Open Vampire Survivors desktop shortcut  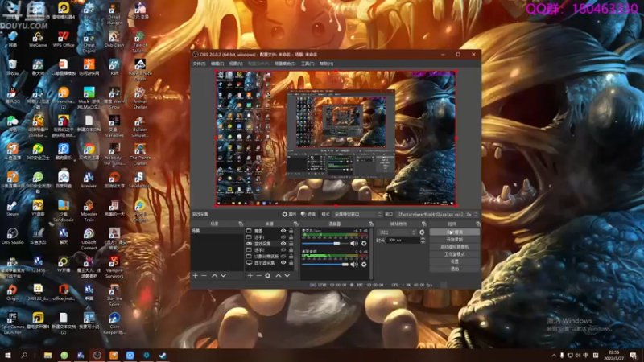(114, 268)
